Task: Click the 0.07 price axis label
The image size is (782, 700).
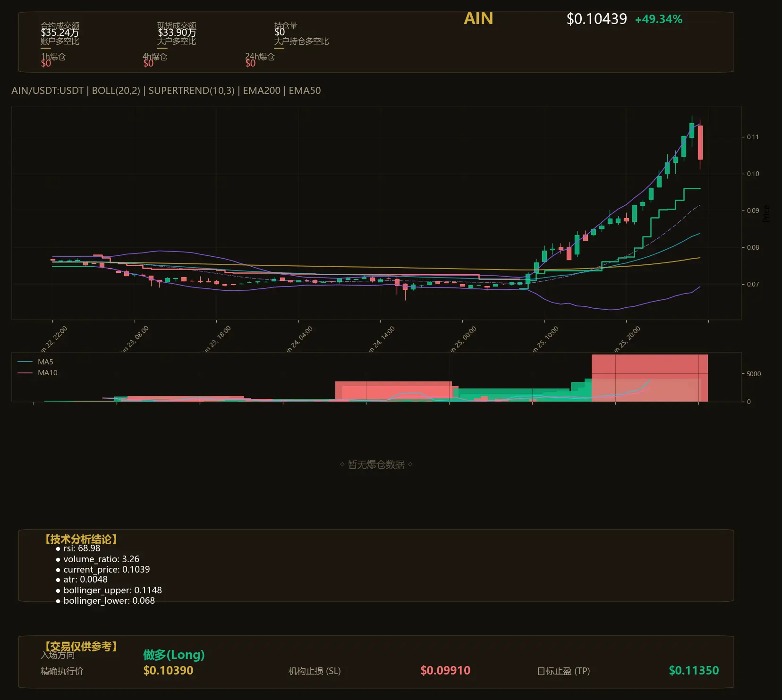Action: (753, 284)
